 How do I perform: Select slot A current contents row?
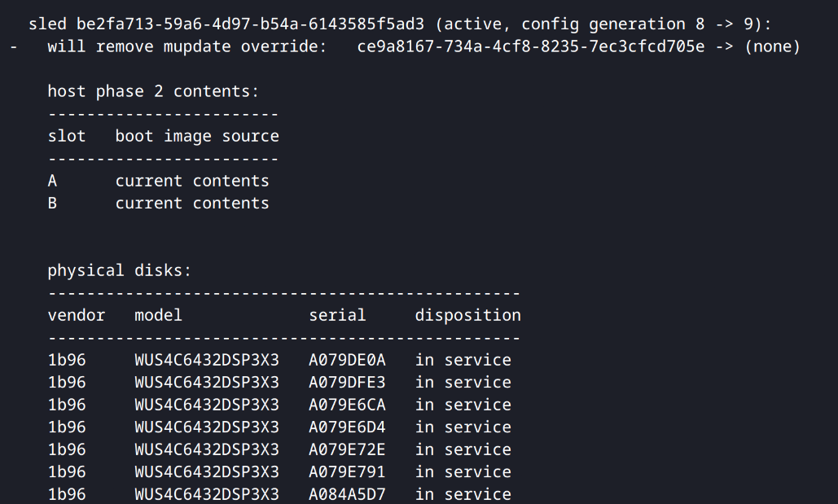(x=158, y=182)
